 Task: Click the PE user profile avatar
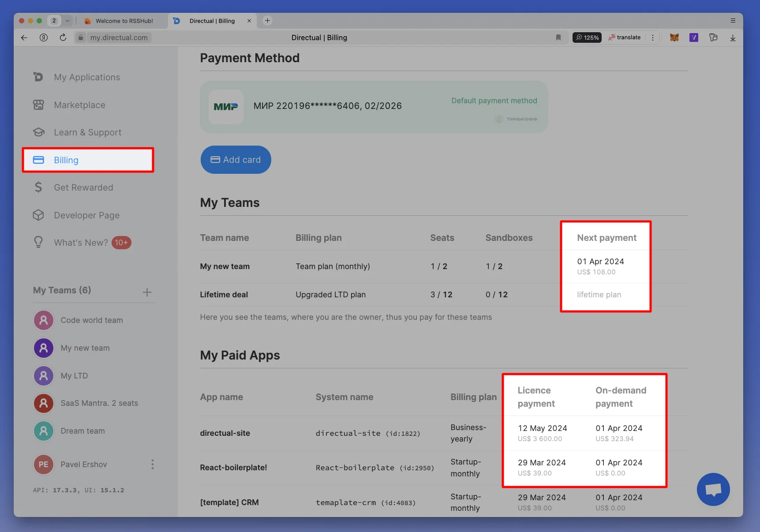(44, 465)
